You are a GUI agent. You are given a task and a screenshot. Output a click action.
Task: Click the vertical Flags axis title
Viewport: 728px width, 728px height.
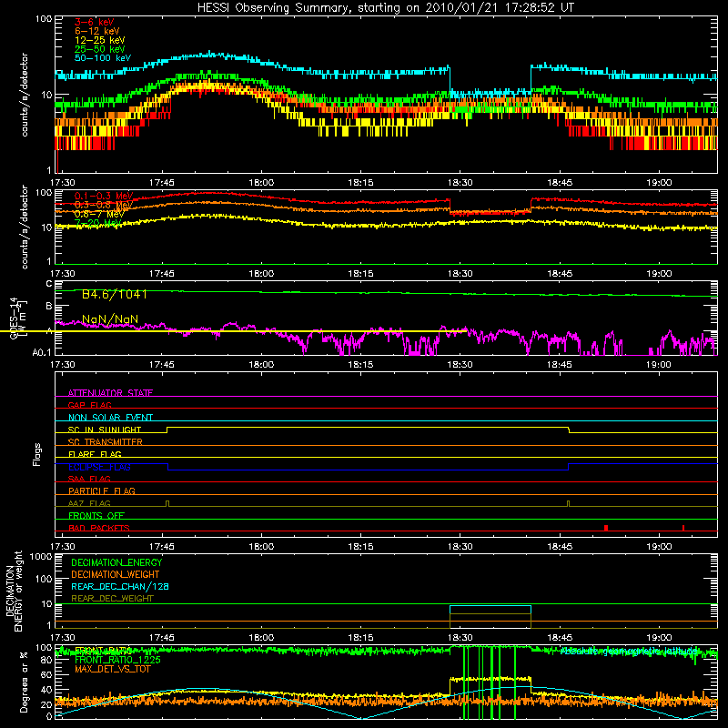click(x=37, y=454)
